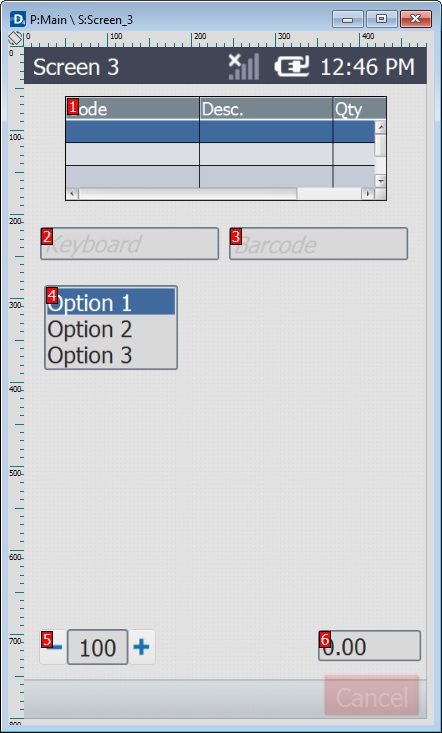The height and width of the screenshot is (733, 442).
Task: Select Option 2 in the list
Action: tap(111, 329)
